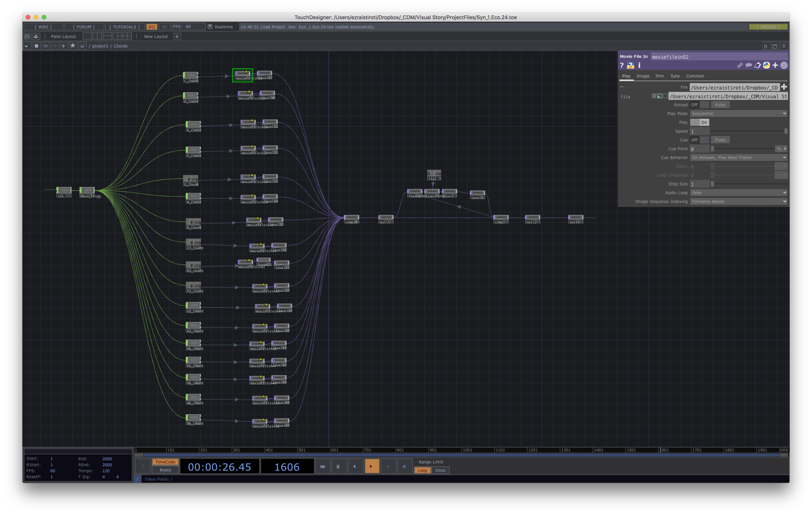
Task: Toggle the Play On switch
Action: [699, 122]
